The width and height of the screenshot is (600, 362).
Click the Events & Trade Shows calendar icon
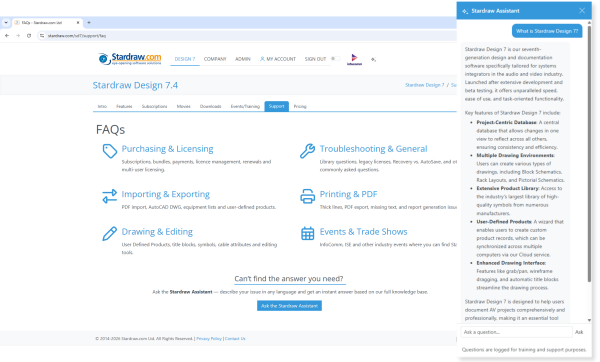(308, 233)
